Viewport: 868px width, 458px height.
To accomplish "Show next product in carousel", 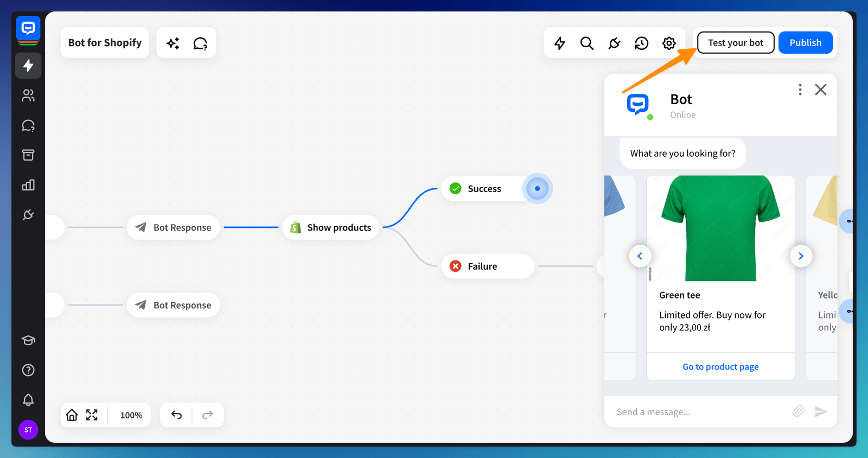I will click(x=801, y=256).
